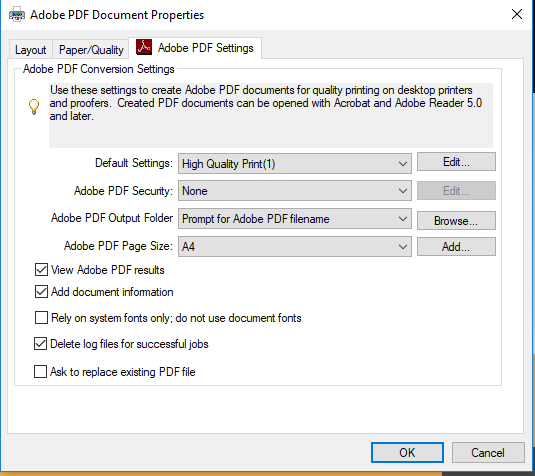The image size is (535, 476).
Task: Close the Adobe PDF Document Properties dialog
Action: [517, 14]
